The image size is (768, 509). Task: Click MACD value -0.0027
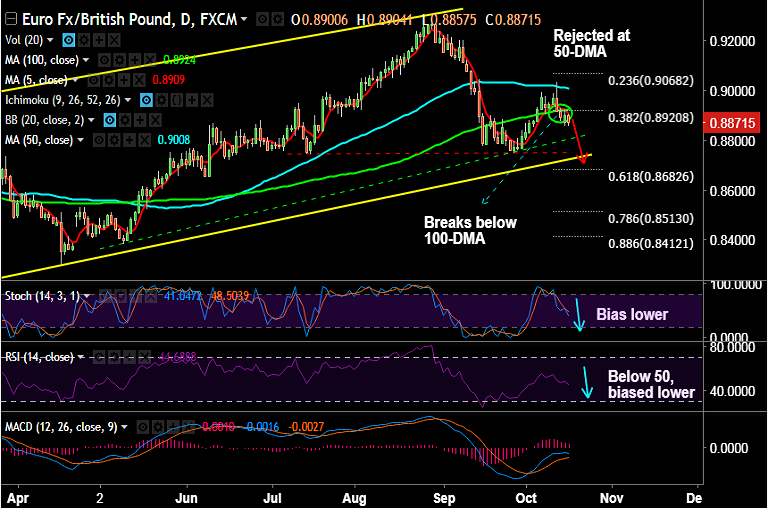point(306,427)
